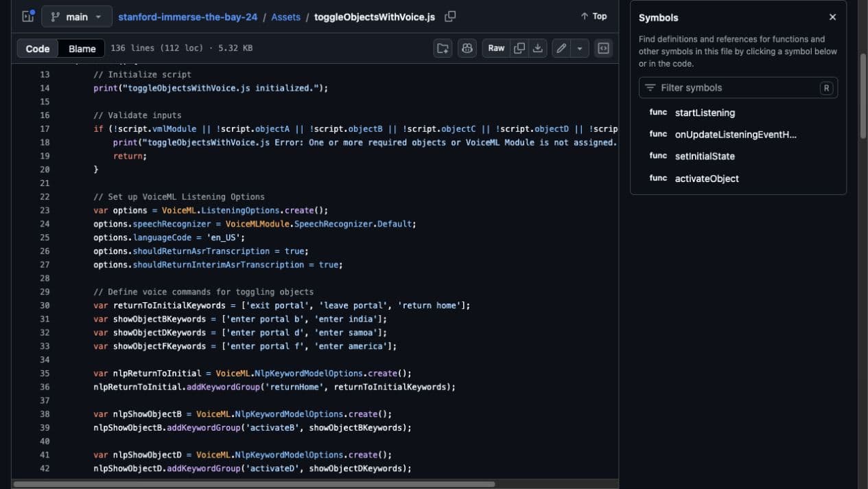This screenshot has height=489, width=868.
Task: Click line number 42
Action: point(45,468)
